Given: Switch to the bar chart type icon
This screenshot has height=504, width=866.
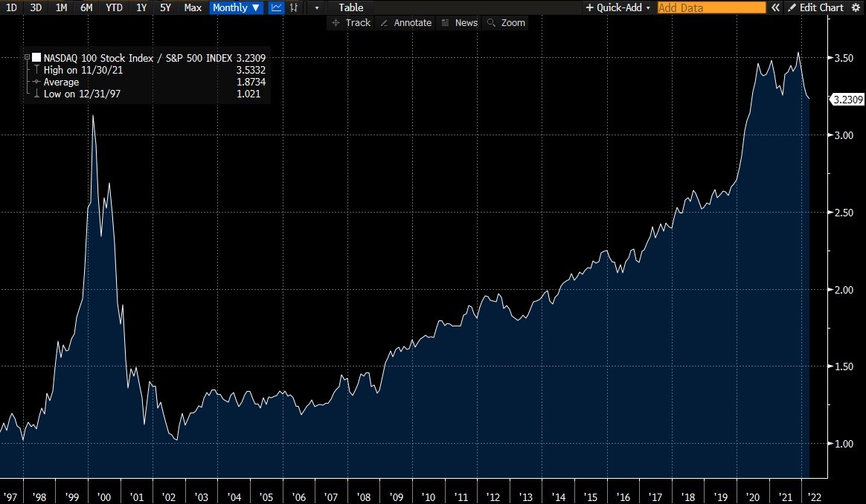Looking at the screenshot, I should [x=295, y=7].
